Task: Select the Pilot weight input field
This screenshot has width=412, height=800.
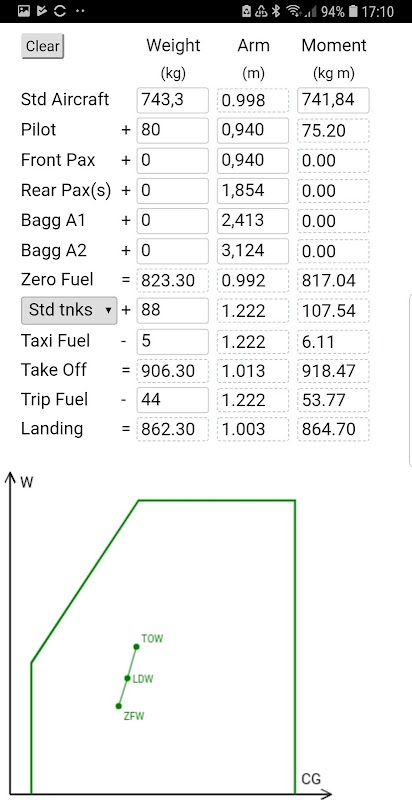Action: [172, 131]
